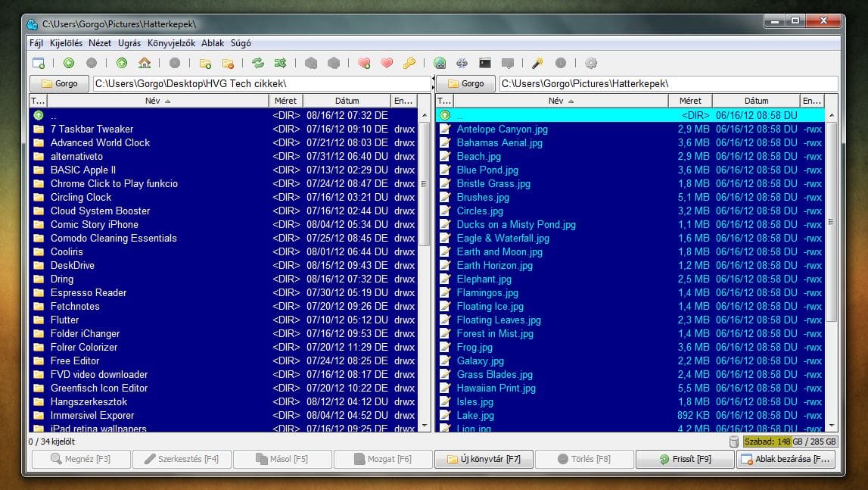Image resolution: width=868 pixels, height=490 pixels.
Task: Select Hawaiian Print.jpg file
Action: coord(630,388)
